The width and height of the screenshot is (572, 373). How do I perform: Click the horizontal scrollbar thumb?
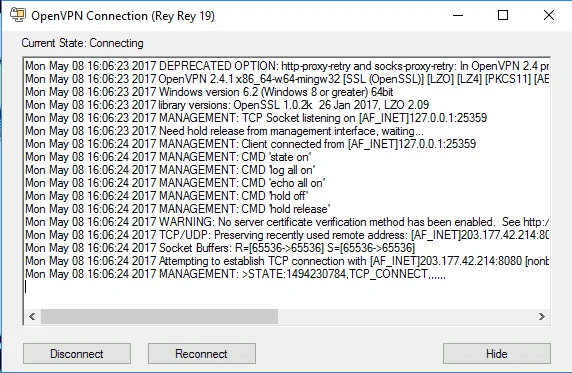(159, 316)
